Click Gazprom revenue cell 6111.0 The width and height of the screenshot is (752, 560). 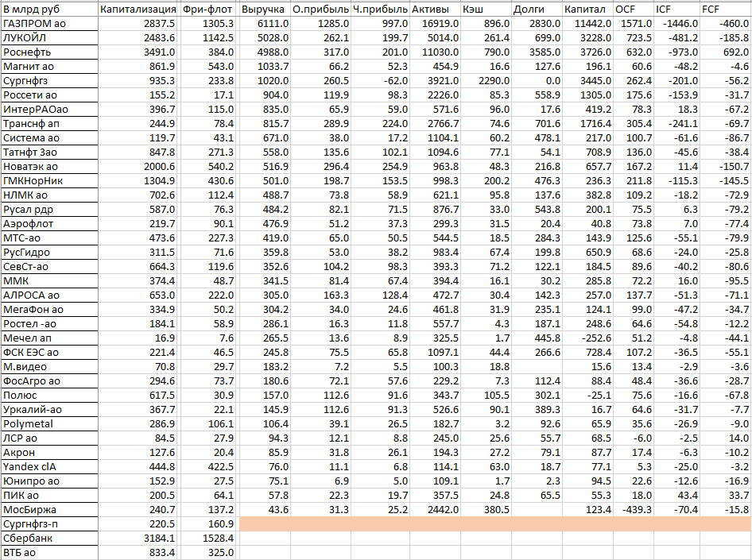pyautogui.click(x=264, y=24)
